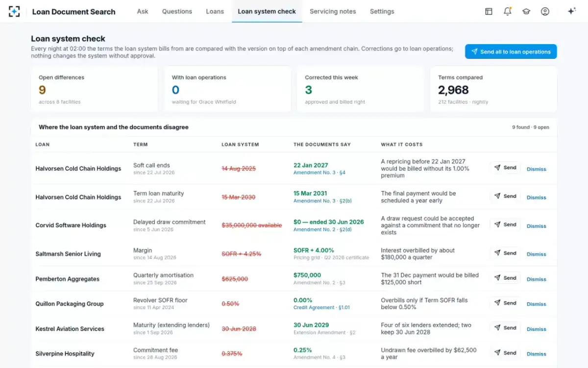Screen dimensions: 588x368
Task: Dismiss the Kestrel Aviation Services difference
Action: click(536, 329)
